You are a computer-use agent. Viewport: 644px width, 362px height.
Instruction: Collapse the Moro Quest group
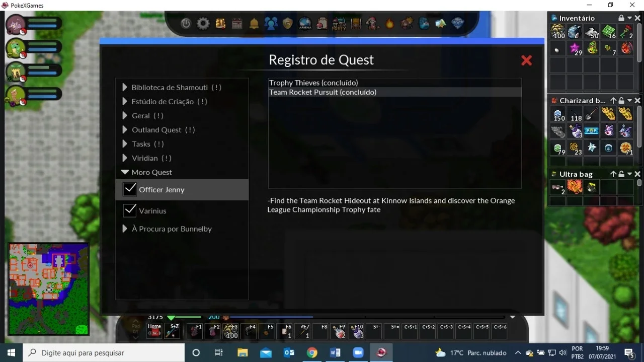tap(125, 172)
